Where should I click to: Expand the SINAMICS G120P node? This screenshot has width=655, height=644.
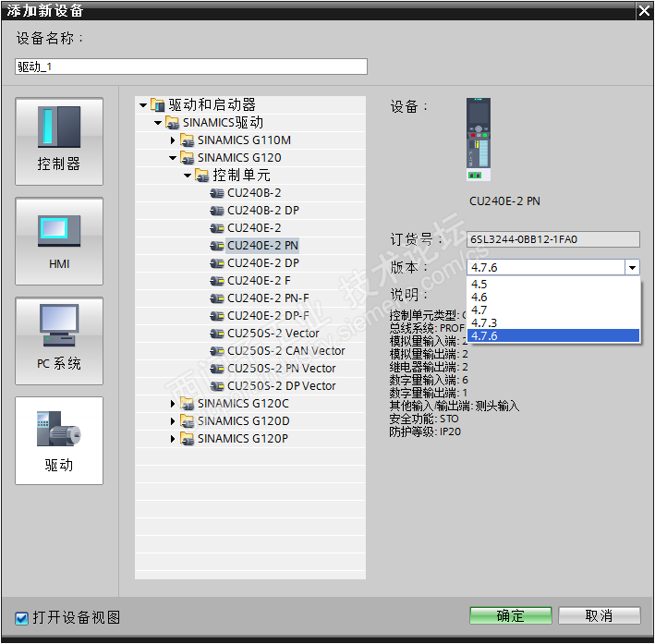173,439
